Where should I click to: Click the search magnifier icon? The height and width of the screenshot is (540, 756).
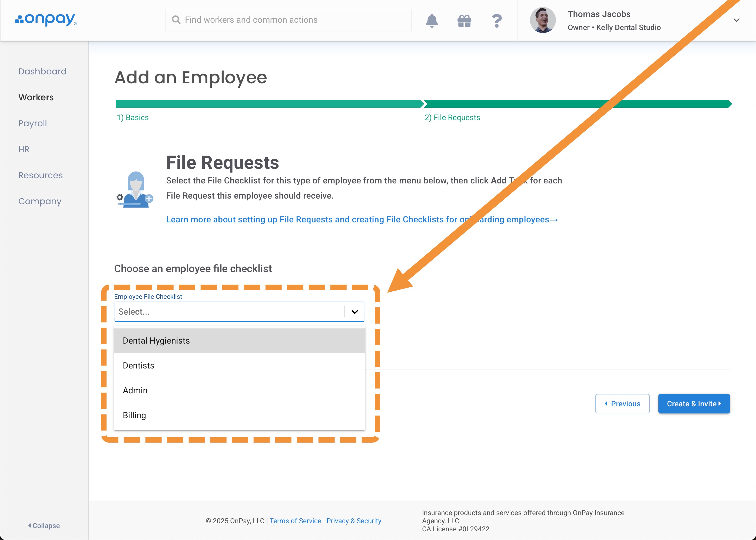tap(176, 20)
